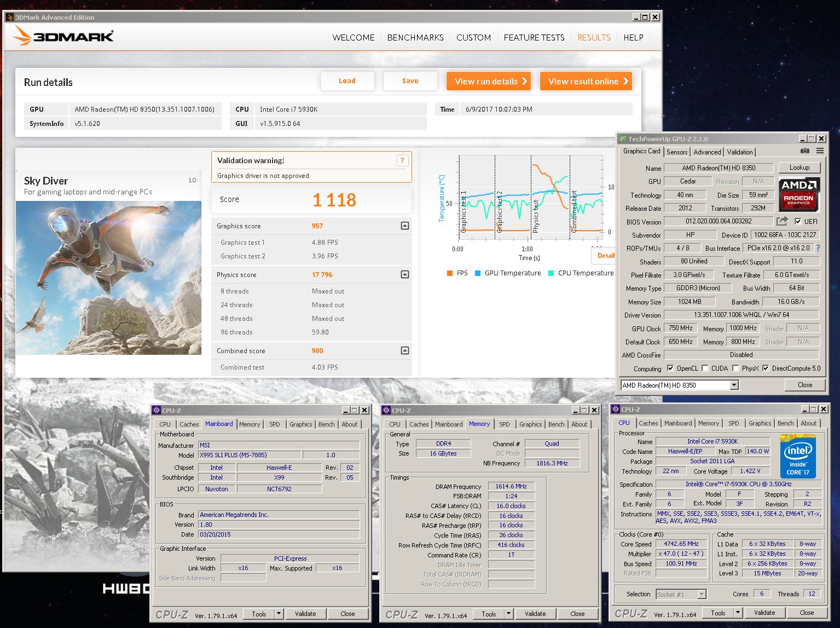Click the CPU-Z Mainboard window title icon

[x=157, y=410]
